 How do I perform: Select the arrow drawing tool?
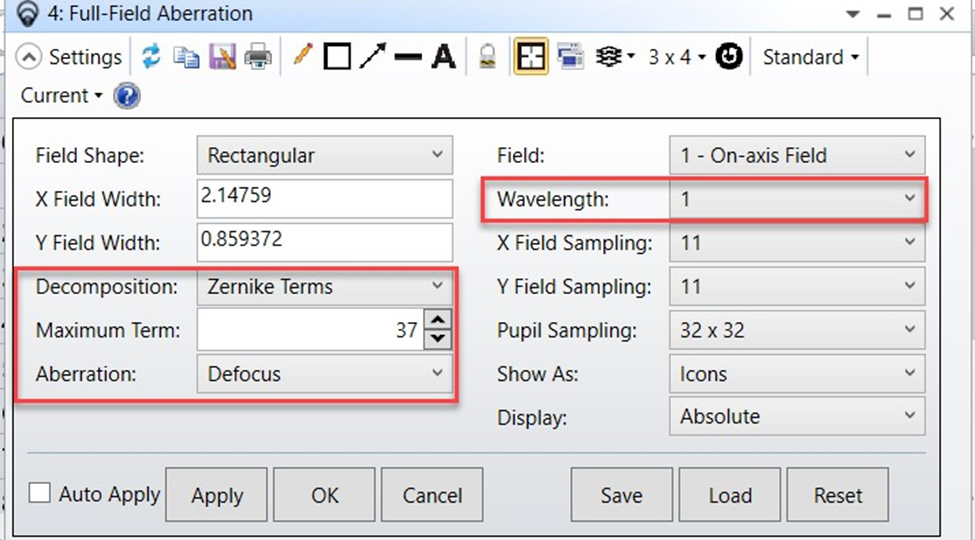[x=372, y=57]
